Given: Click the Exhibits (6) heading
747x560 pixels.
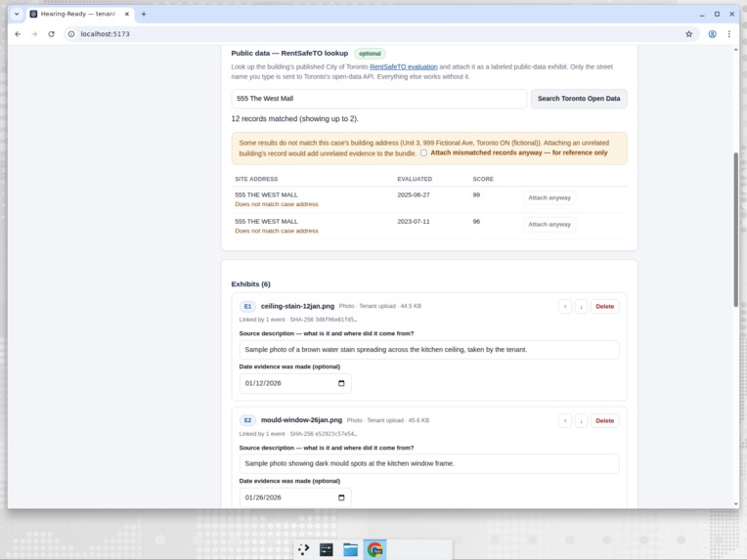Looking at the screenshot, I should 250,284.
